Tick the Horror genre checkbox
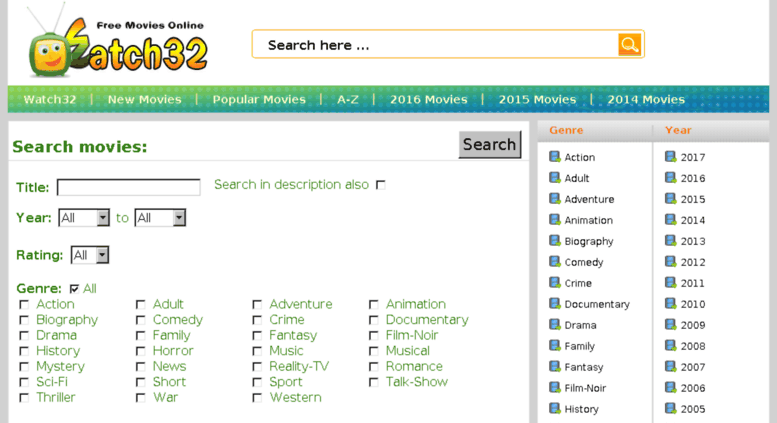 pyautogui.click(x=141, y=351)
